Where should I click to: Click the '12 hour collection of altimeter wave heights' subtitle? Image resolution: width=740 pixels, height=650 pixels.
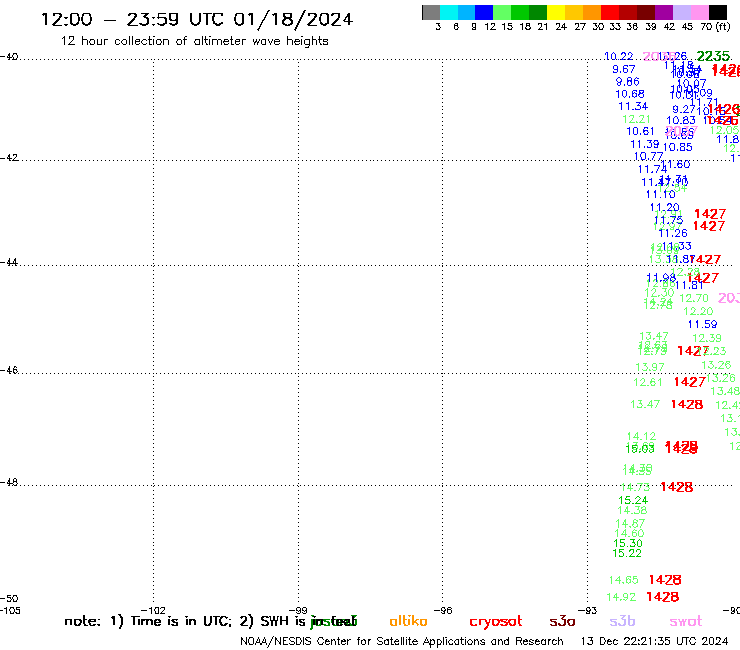coord(194,41)
